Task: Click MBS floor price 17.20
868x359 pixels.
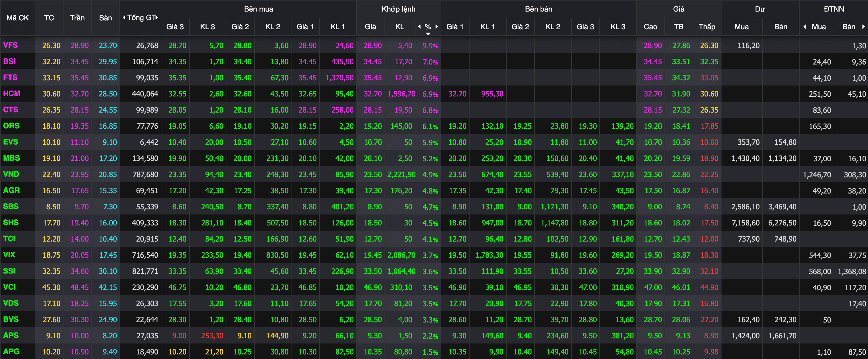Action: pos(108,159)
